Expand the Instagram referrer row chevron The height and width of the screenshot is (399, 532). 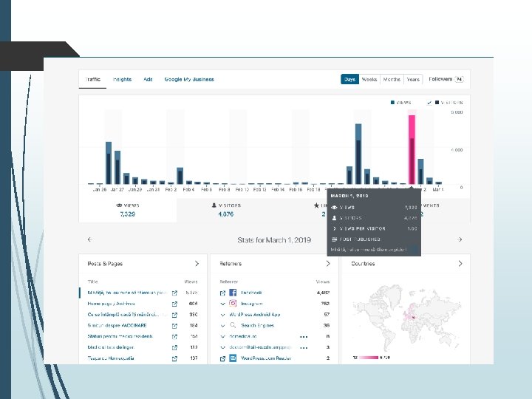coord(222,304)
